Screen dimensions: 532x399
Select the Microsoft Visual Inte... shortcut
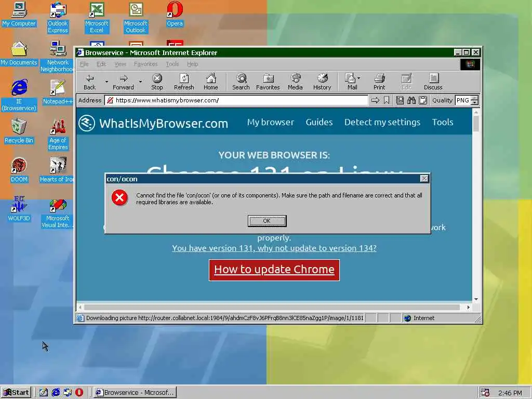click(58, 212)
